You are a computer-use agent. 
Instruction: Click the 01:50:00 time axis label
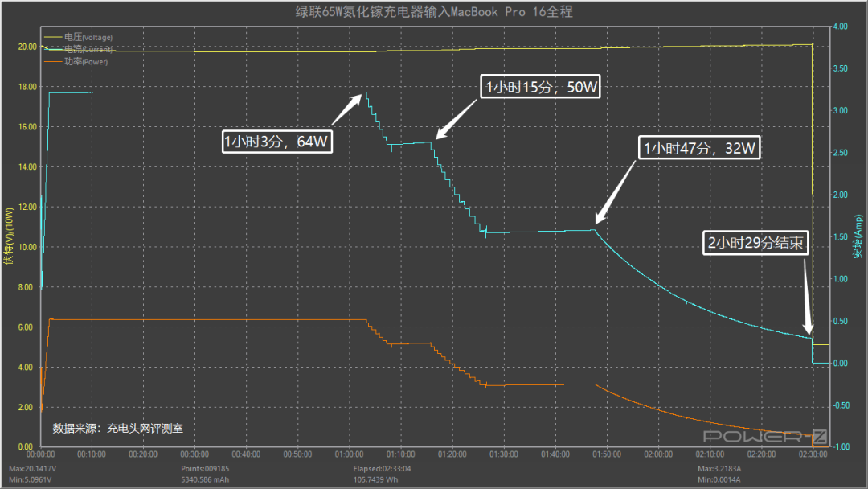(x=607, y=454)
